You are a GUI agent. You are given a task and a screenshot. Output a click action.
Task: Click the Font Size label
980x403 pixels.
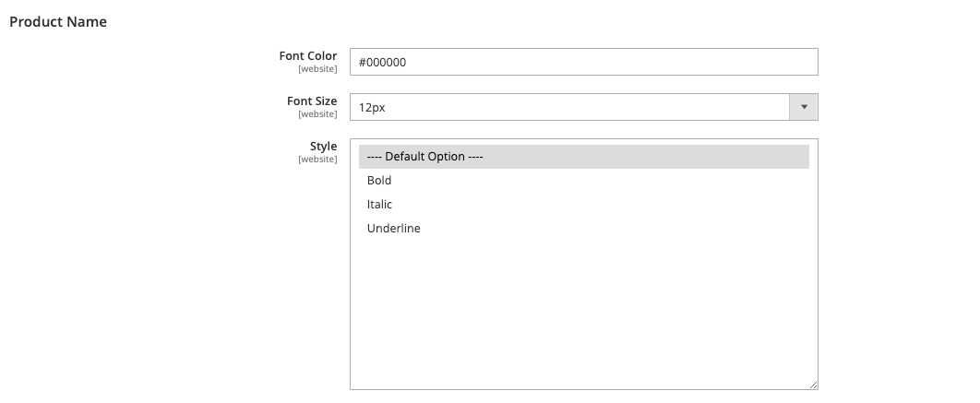tap(312, 101)
